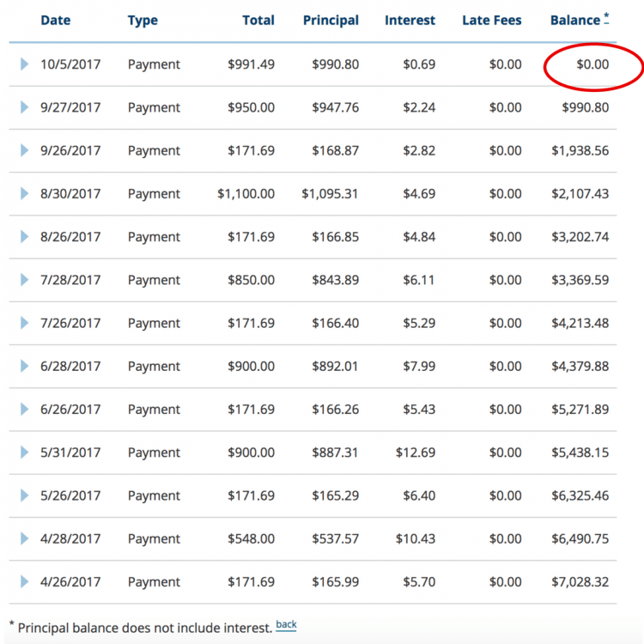Select the Principal column header
644x644 pixels.
click(331, 20)
